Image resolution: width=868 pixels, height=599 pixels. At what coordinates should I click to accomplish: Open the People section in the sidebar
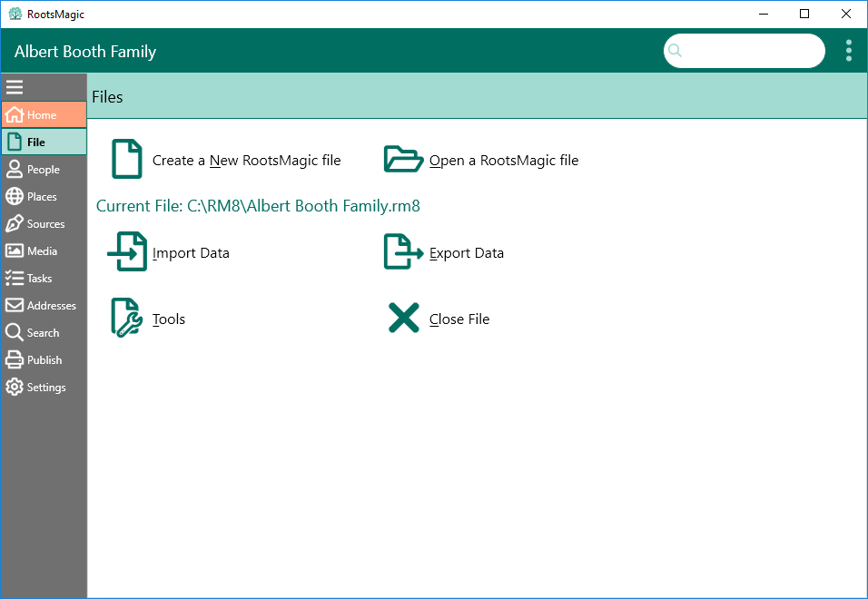pyautogui.click(x=44, y=169)
